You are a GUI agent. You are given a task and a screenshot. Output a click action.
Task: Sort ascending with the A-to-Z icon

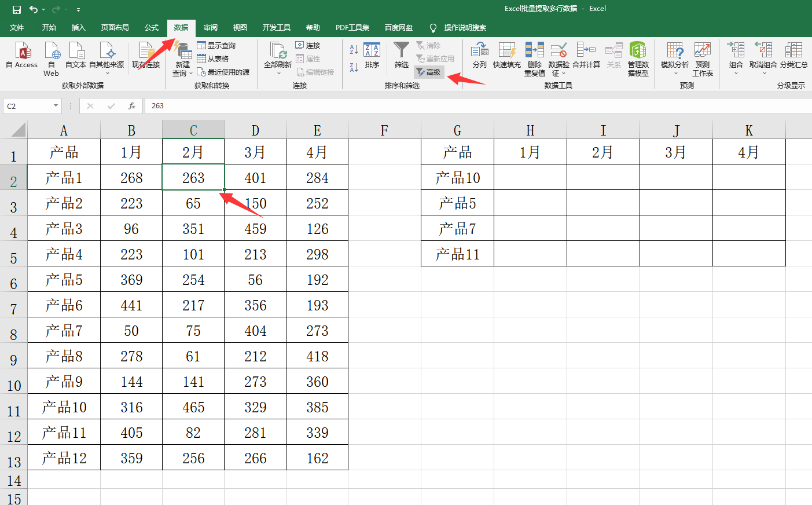[x=354, y=50]
